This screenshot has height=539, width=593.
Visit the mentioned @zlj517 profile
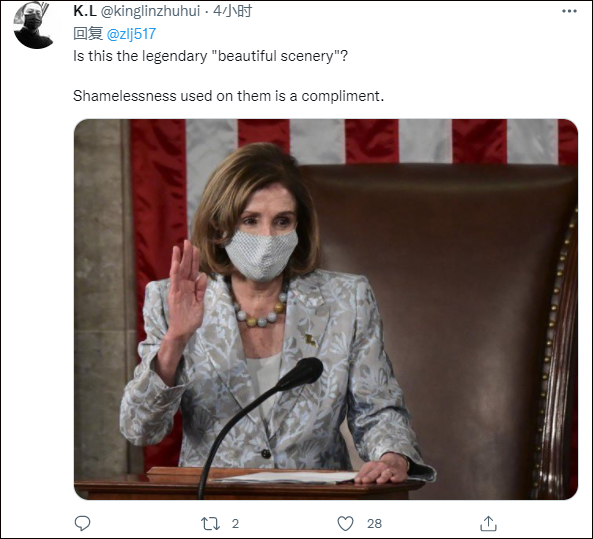[x=131, y=34]
